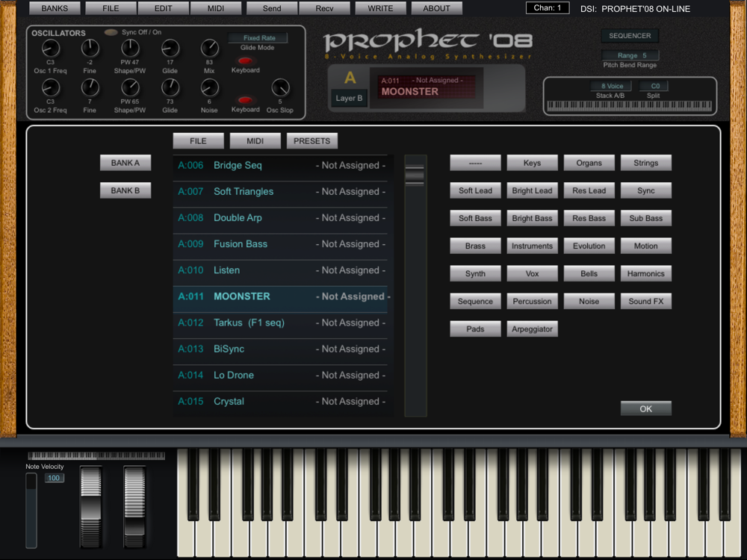Open the MIDI tab in the browser panel
This screenshot has height=560, width=747.
[255, 141]
